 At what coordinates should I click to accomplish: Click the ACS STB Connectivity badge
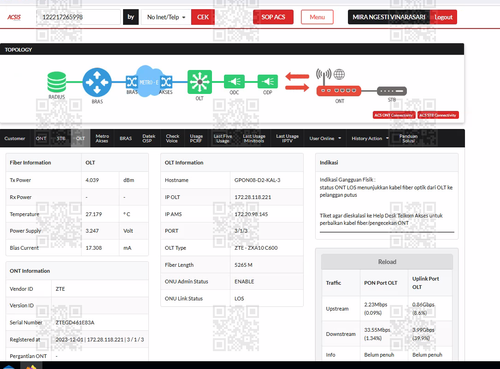pyautogui.click(x=438, y=115)
